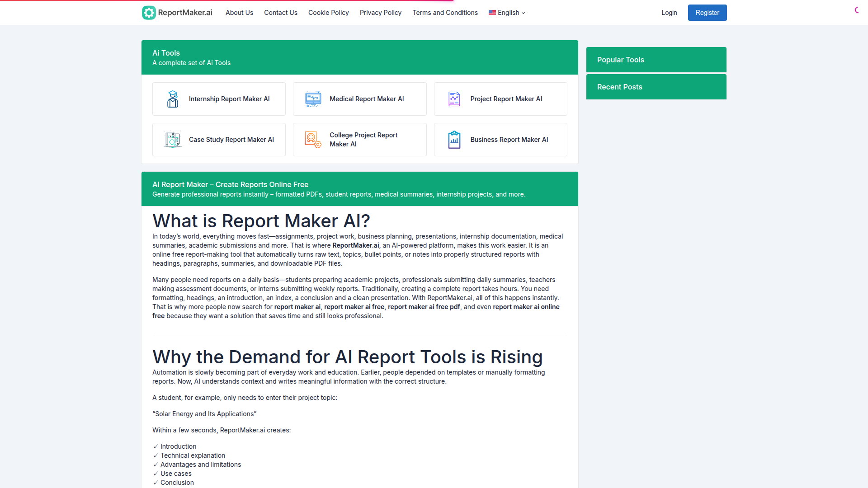The height and width of the screenshot is (488, 868).
Task: Click the blue Register button
Action: [x=708, y=13]
